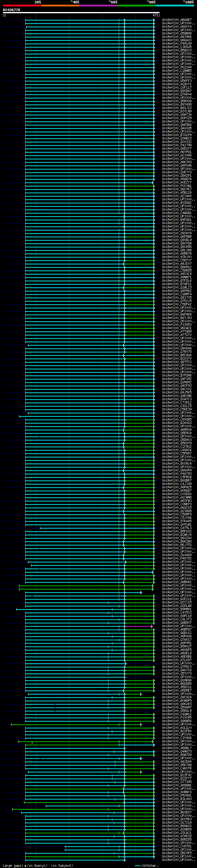197x868 pixels.
Task: Click hit label UniRef100_Q238Q8
Action: pyautogui.click(x=177, y=511)
